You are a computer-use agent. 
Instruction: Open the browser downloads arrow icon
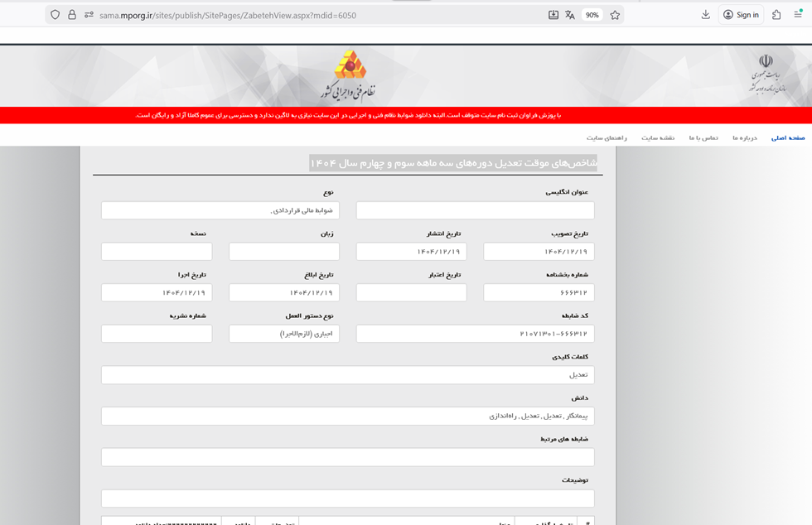705,15
